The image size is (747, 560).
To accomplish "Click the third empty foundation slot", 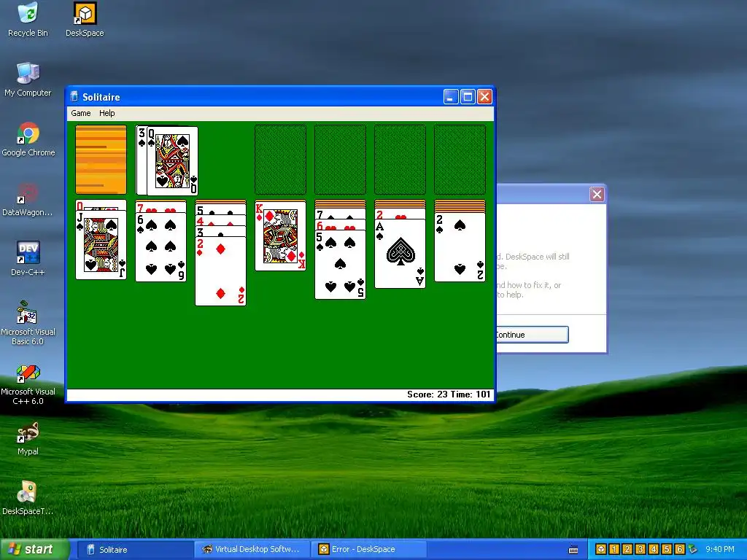I will 400,160.
